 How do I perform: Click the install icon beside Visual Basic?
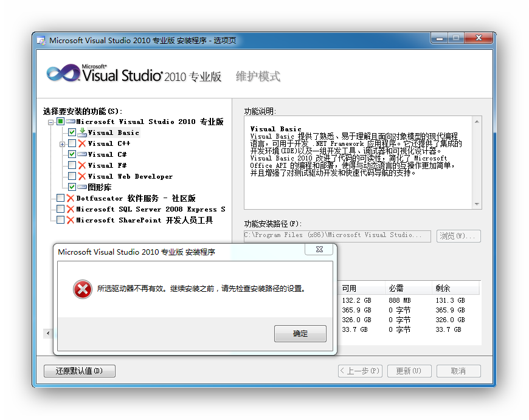point(82,133)
